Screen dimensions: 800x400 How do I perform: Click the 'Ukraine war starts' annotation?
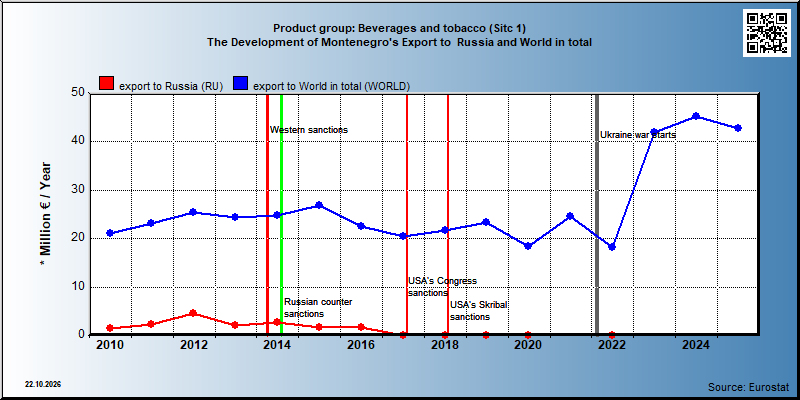click(x=638, y=135)
